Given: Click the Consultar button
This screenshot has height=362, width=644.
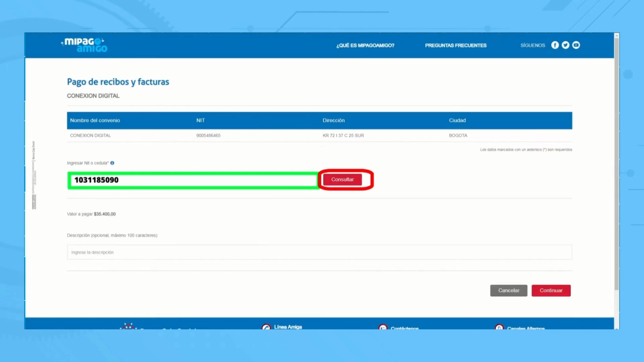Looking at the screenshot, I should click(342, 180).
